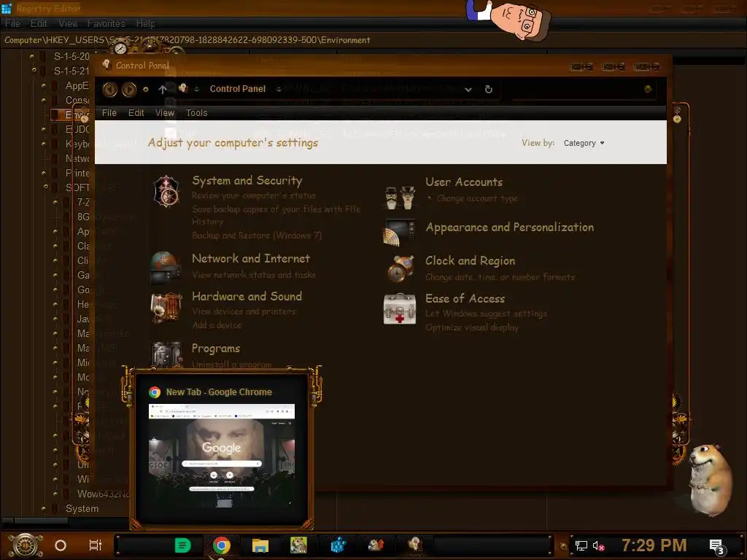Image resolution: width=747 pixels, height=560 pixels.
Task: Open the green notes app on taskbar
Action: coord(182,545)
